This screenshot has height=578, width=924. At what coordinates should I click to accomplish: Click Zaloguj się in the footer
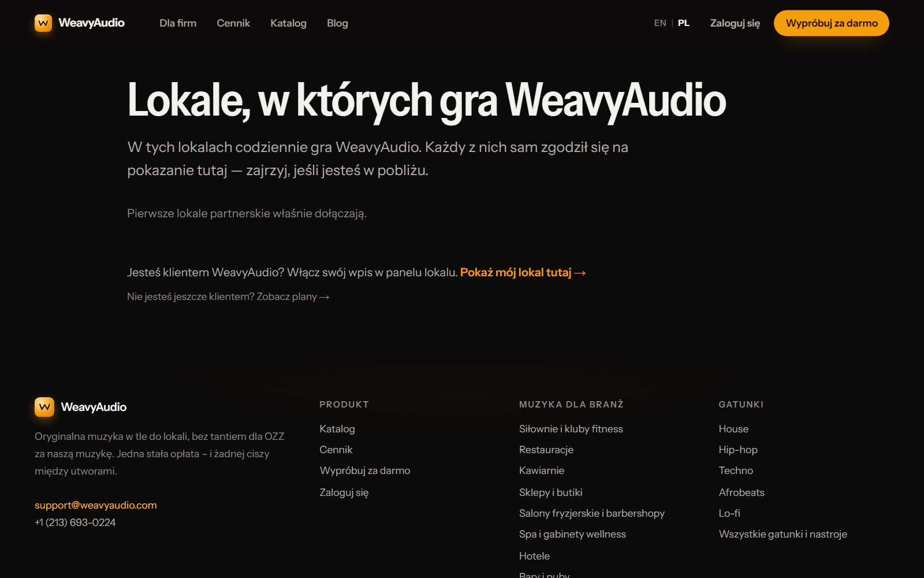tap(344, 492)
